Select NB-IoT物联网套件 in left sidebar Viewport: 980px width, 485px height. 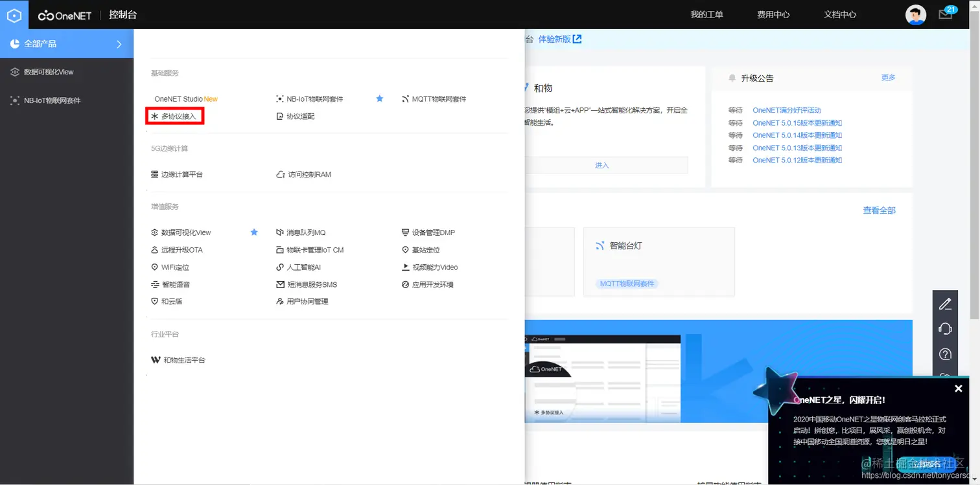click(x=52, y=101)
